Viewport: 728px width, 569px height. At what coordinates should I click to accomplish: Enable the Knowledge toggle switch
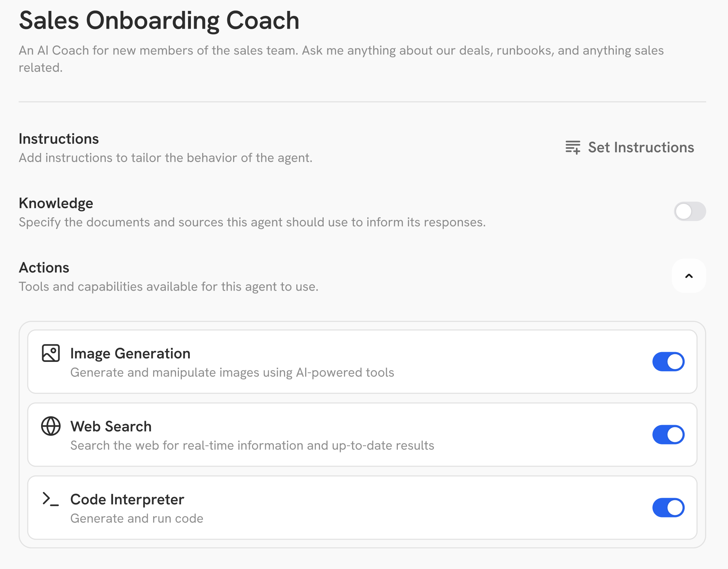(x=689, y=211)
